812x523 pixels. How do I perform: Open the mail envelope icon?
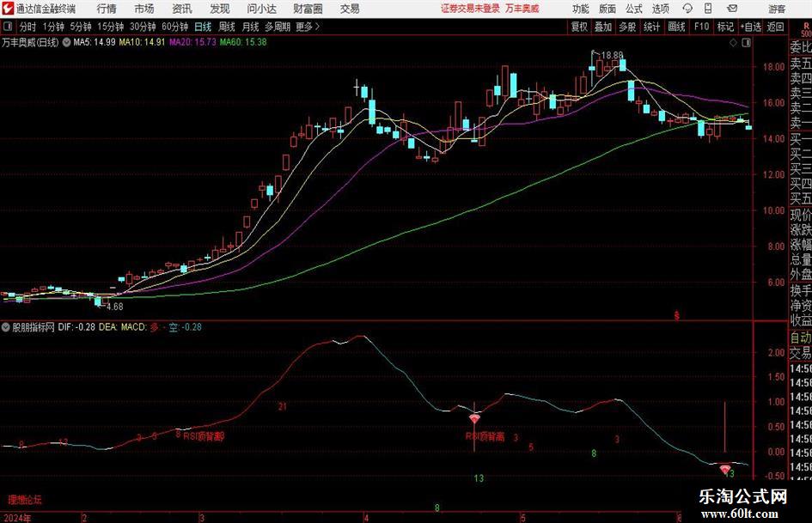[732, 9]
